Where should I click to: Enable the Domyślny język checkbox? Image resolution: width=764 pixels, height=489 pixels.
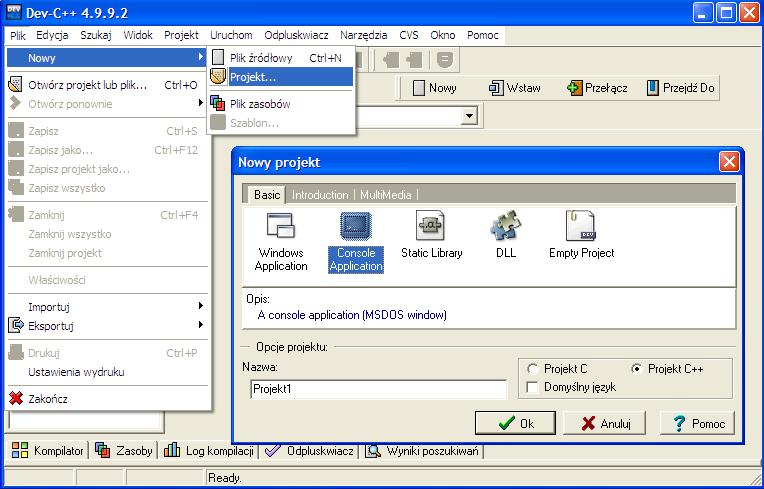[x=532, y=387]
